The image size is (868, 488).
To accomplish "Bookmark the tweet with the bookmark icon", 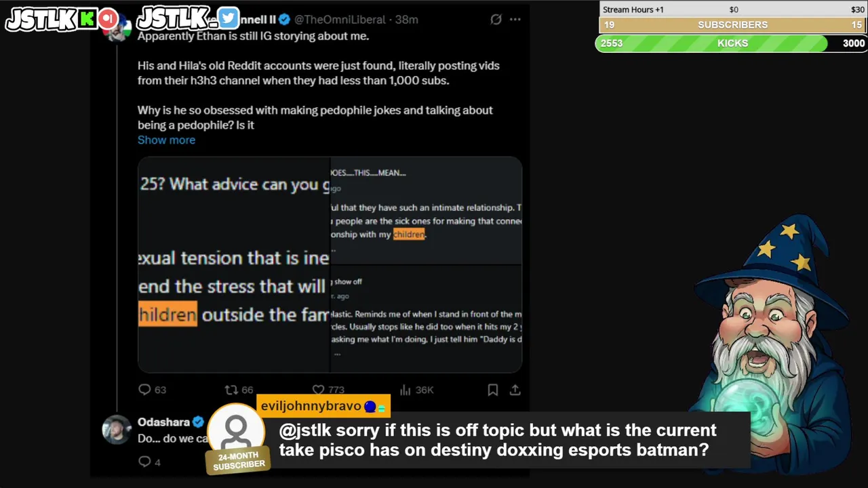I will click(x=493, y=390).
